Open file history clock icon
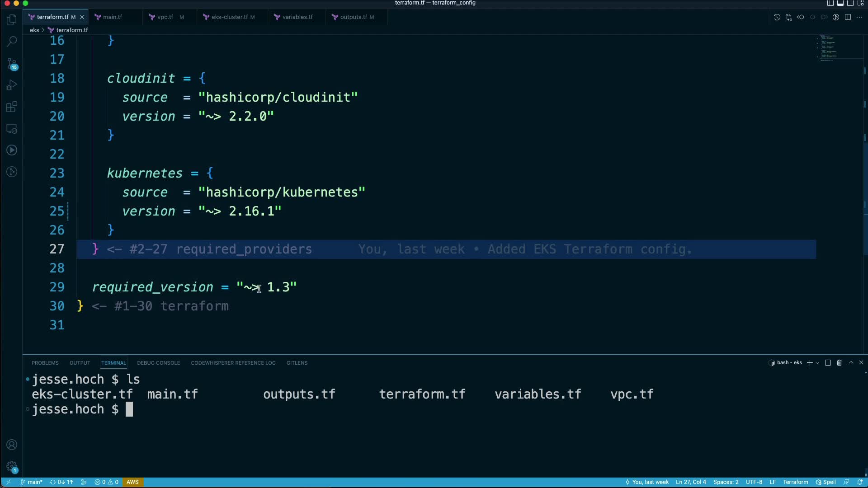 tap(777, 17)
